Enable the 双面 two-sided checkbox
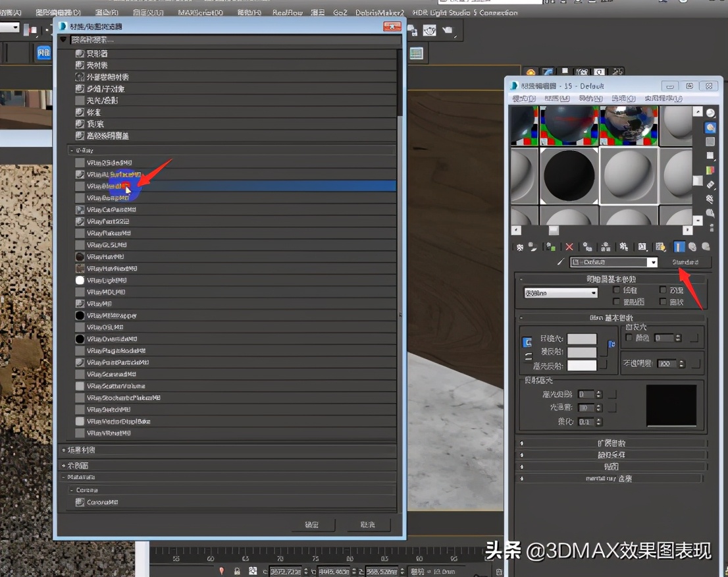 click(x=663, y=290)
